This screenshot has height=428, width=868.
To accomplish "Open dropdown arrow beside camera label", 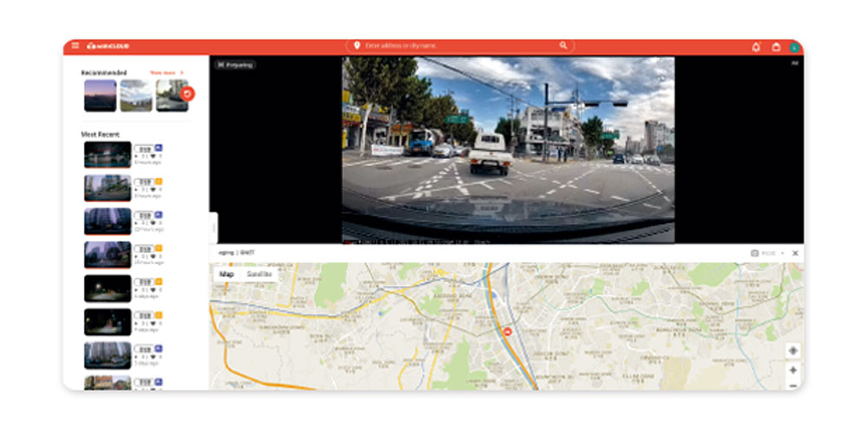I will pos(783,253).
